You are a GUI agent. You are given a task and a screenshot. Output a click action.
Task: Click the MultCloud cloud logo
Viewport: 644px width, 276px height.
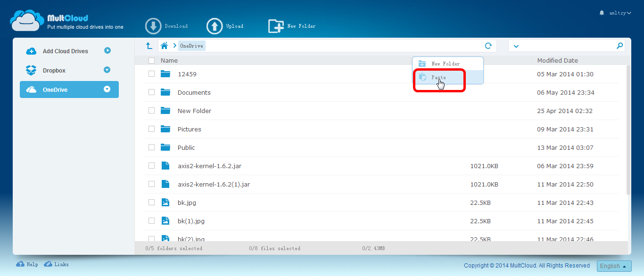[27, 20]
